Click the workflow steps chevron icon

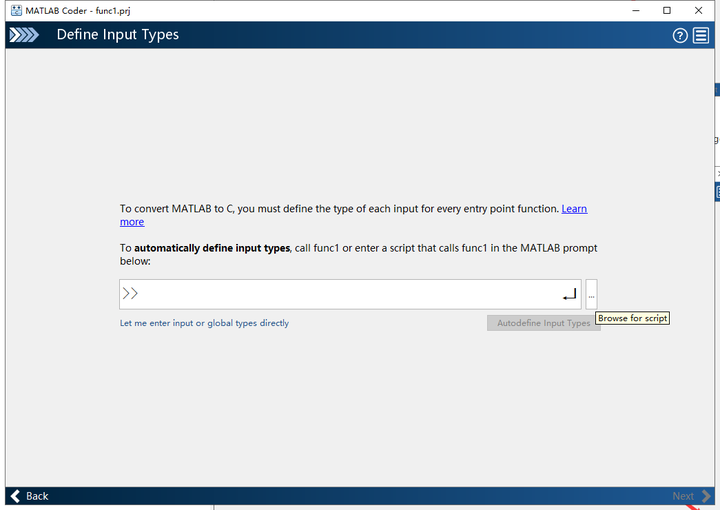[x=24, y=35]
